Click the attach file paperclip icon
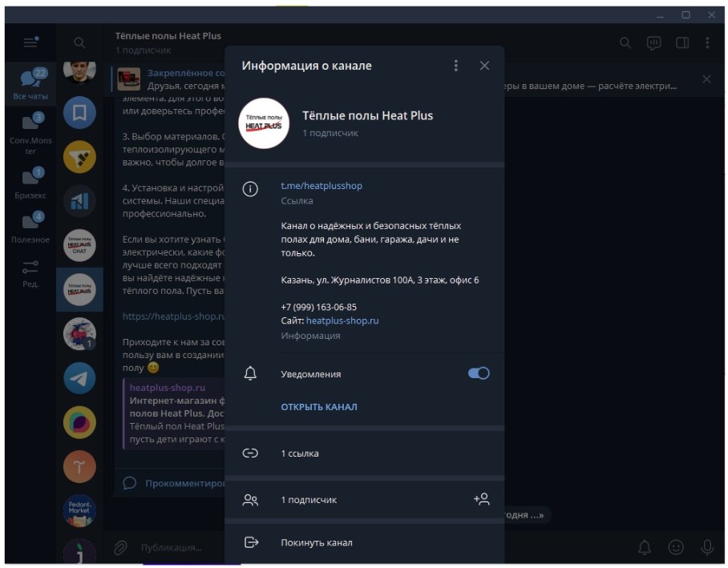728x568 pixels. point(120,547)
